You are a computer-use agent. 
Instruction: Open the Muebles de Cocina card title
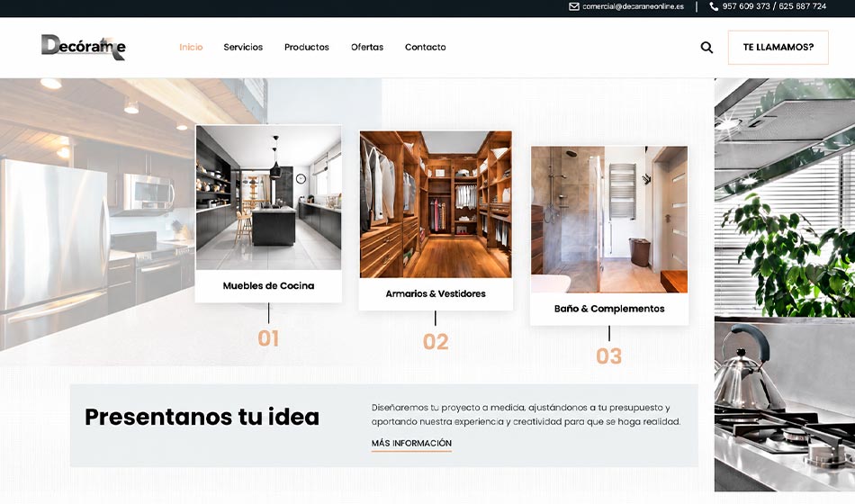click(268, 286)
